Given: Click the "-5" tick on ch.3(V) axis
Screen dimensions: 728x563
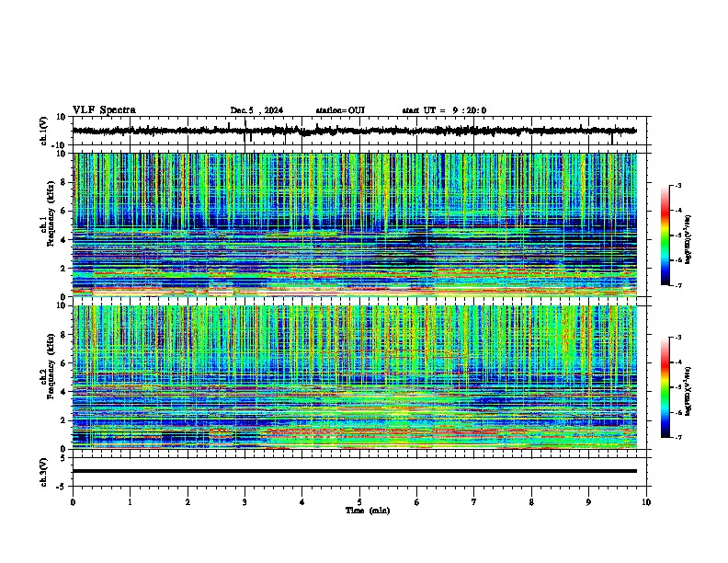Looking at the screenshot, I should [62, 487].
